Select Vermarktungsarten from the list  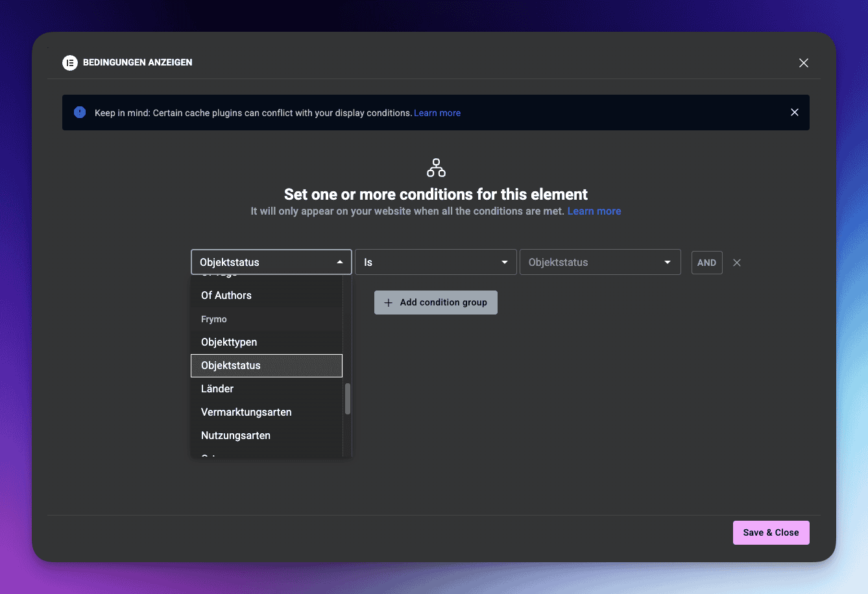click(247, 412)
